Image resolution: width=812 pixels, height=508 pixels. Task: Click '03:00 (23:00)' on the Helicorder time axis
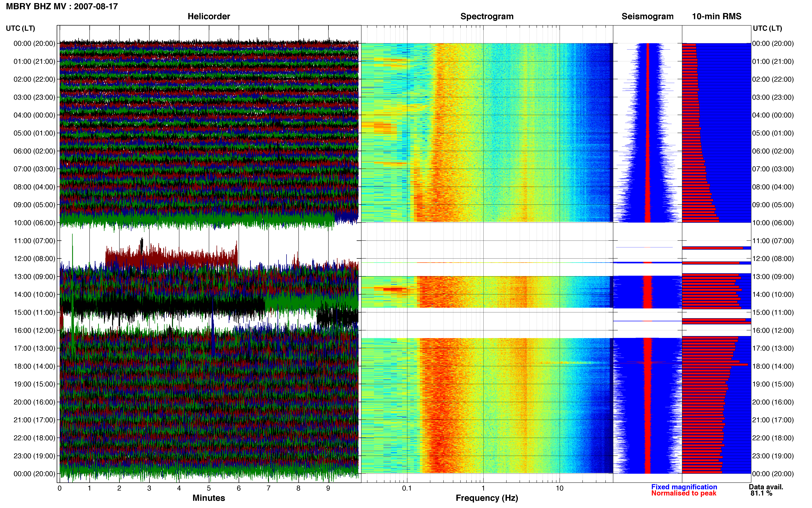[x=34, y=97]
